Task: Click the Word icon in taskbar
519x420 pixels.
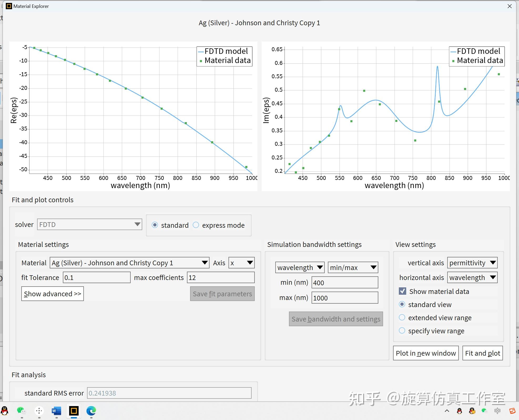Action: [x=56, y=411]
